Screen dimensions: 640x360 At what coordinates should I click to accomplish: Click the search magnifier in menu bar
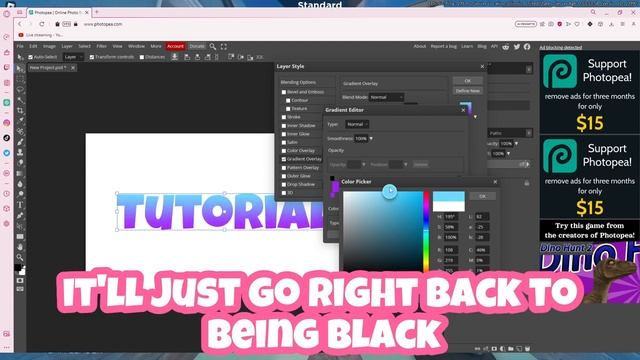click(213, 47)
